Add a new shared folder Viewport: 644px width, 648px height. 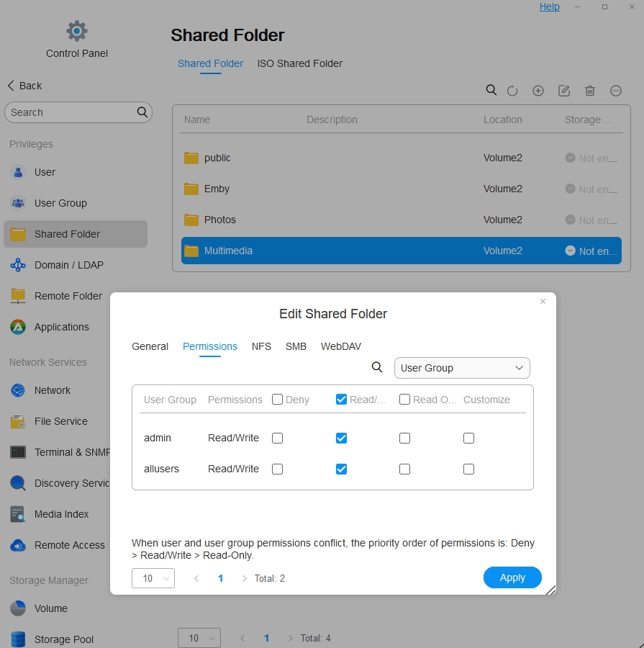coord(538,91)
